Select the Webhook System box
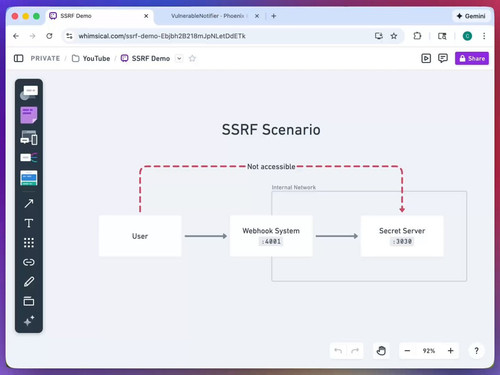500x375 pixels. (271, 236)
